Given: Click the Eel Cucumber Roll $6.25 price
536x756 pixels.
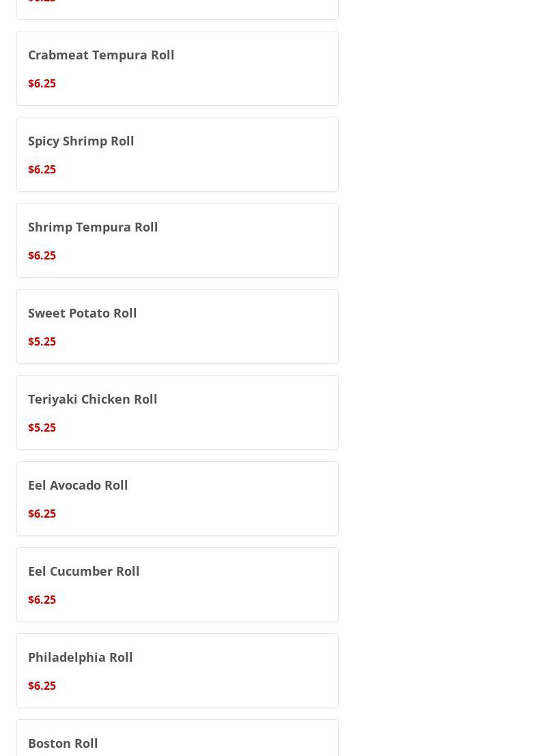Looking at the screenshot, I should [x=42, y=600].
